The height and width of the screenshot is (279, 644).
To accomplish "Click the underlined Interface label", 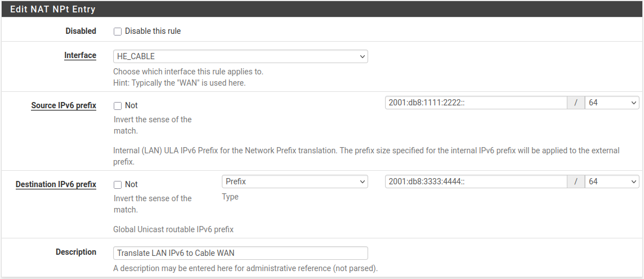I will pyautogui.click(x=80, y=55).
